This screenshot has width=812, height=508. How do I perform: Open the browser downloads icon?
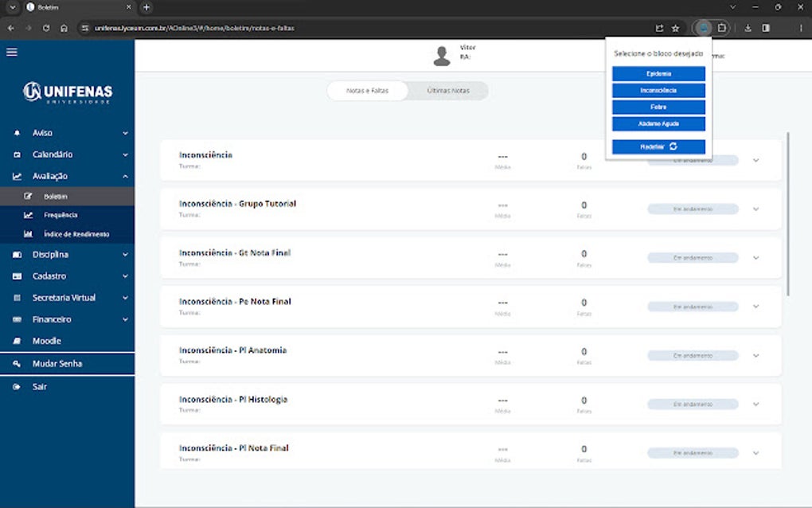click(x=748, y=28)
